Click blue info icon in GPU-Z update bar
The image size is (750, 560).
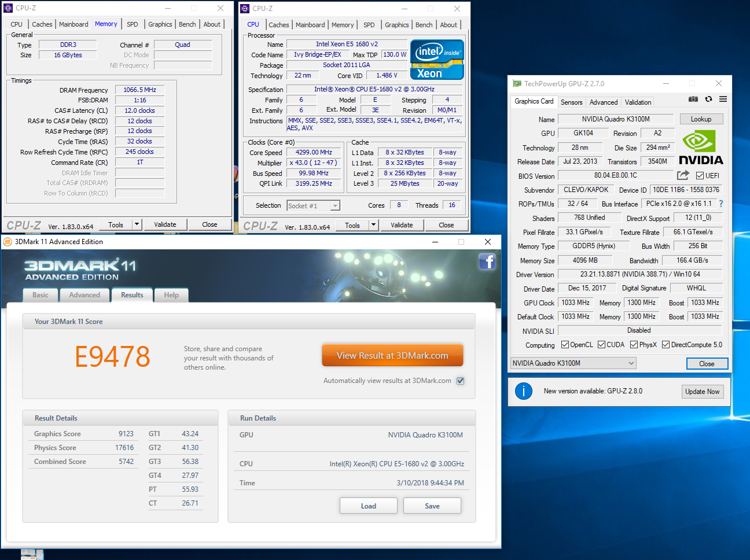click(524, 391)
